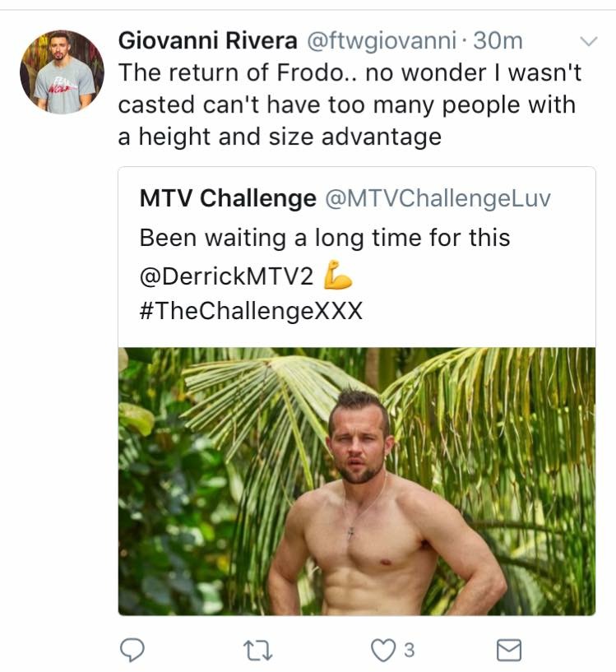This screenshot has width=616, height=672.
Task: Like the tweet with the heart icon
Action: pos(382,651)
